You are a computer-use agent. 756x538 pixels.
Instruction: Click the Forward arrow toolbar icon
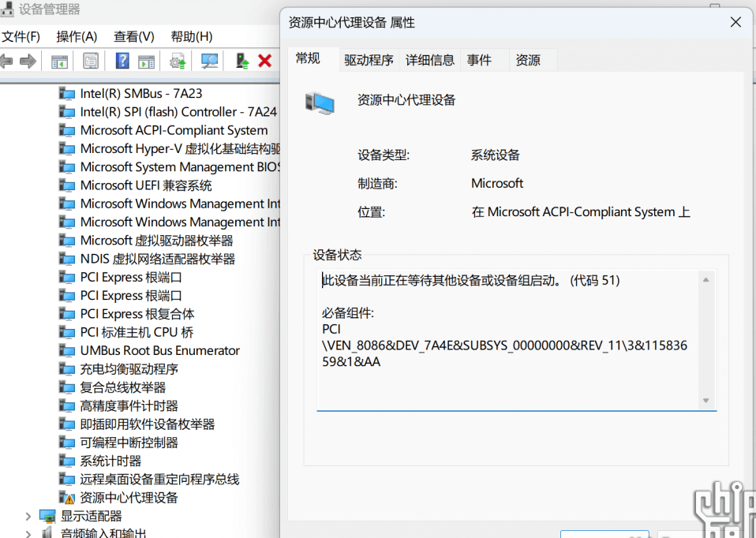pyautogui.click(x=28, y=62)
